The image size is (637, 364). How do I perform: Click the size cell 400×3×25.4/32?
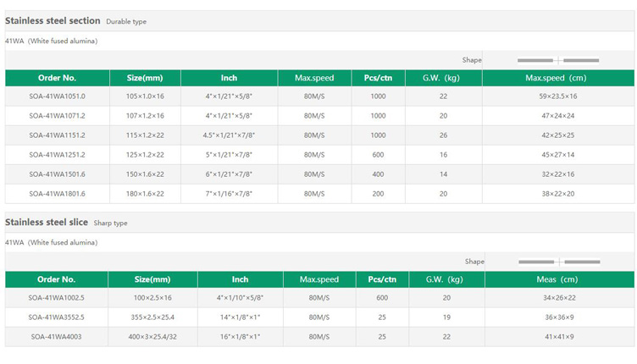[x=153, y=337]
